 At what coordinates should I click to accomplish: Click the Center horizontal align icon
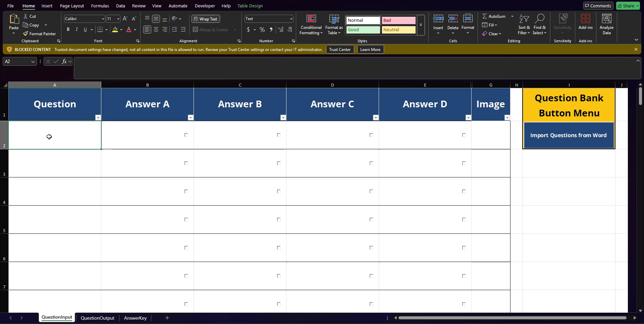(x=156, y=30)
